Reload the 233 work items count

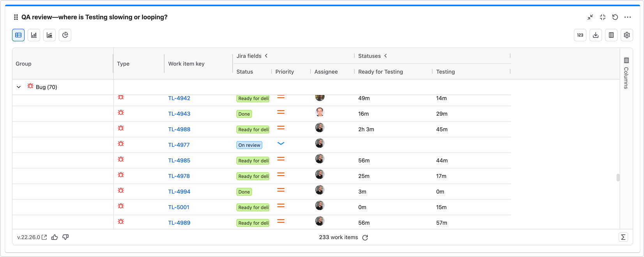click(365, 238)
